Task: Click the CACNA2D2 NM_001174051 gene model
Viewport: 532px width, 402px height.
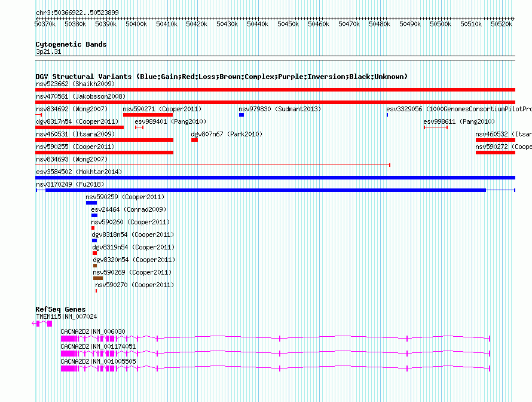Action: point(276,354)
